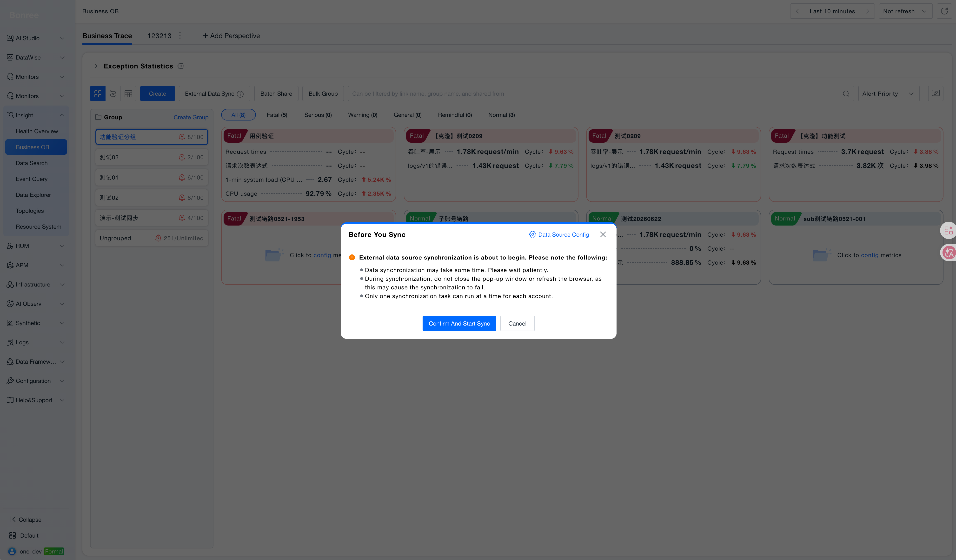Open Data Source Config link

click(563, 234)
